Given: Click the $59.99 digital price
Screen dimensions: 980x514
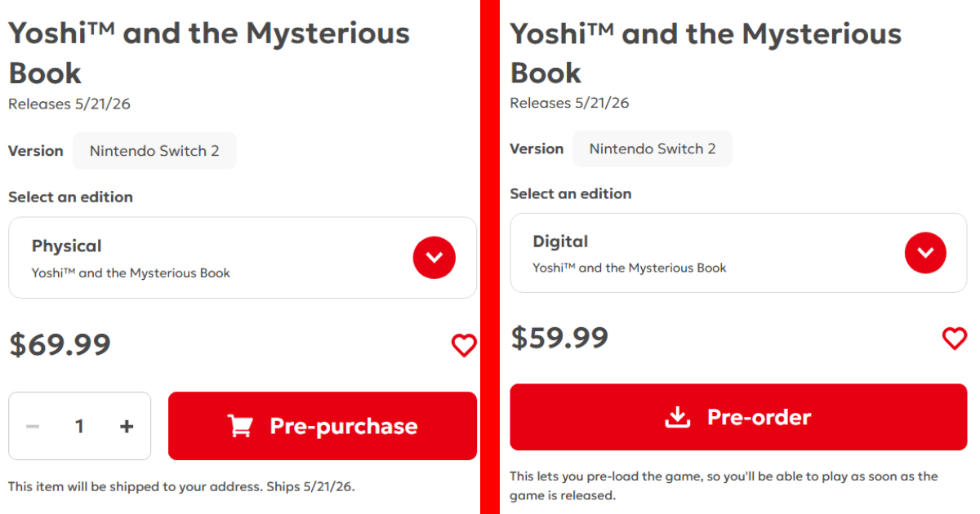Looking at the screenshot, I should (x=559, y=337).
